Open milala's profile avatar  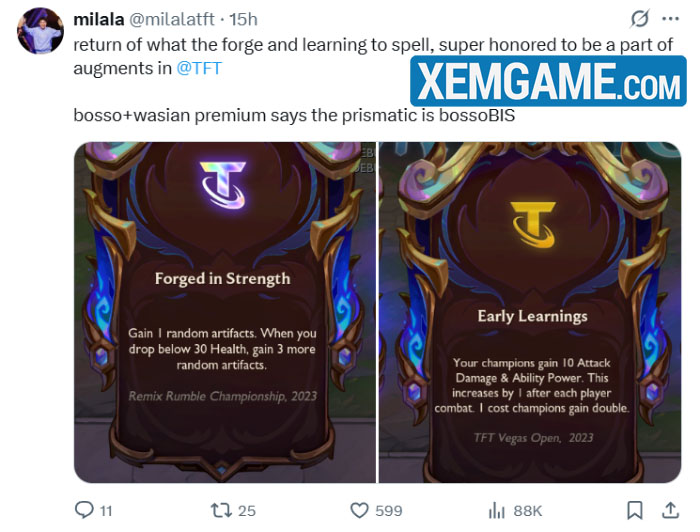(x=40, y=31)
